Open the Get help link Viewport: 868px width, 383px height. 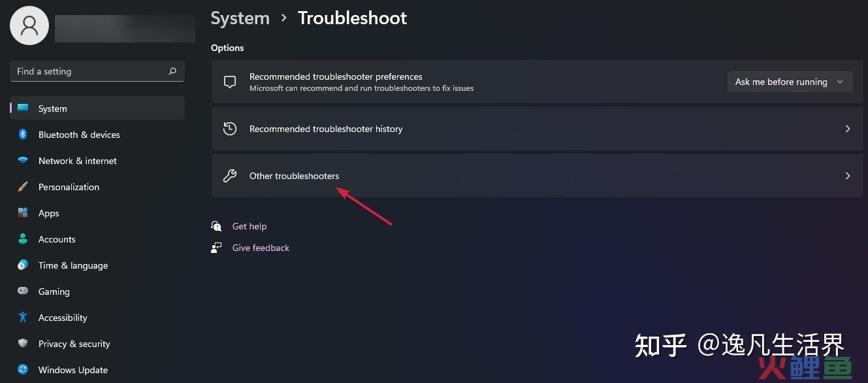point(249,226)
